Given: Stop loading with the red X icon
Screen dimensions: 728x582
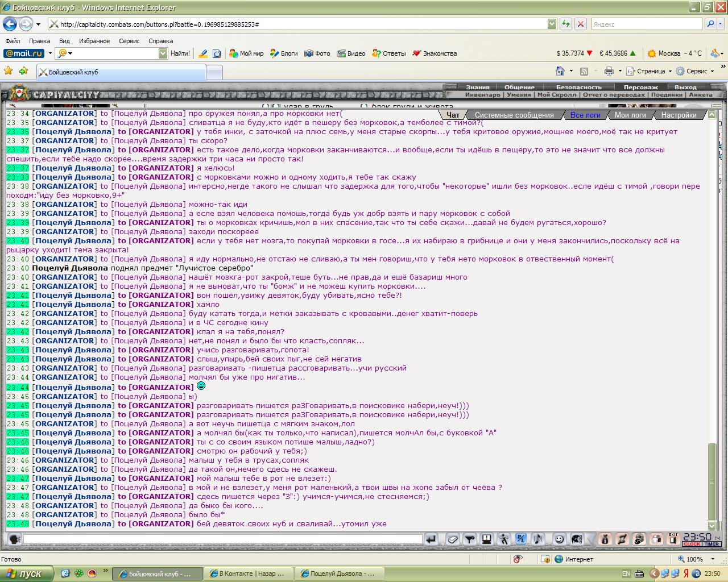Looking at the screenshot, I should (x=580, y=24).
